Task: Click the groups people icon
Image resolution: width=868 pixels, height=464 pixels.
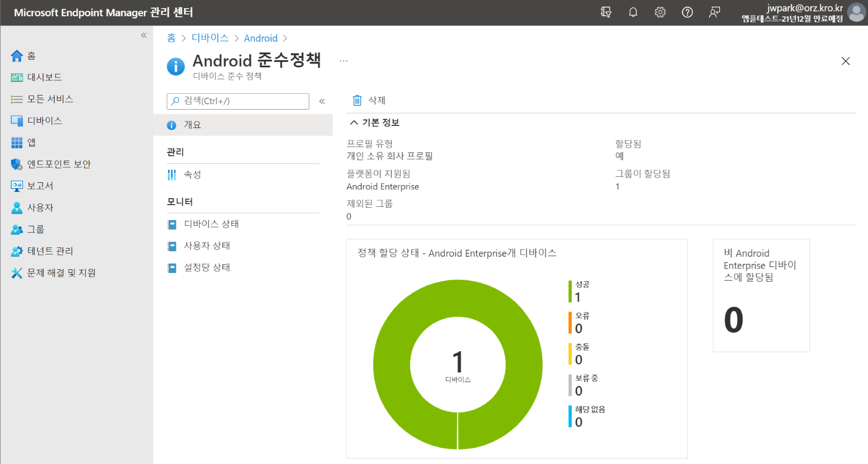Action: (17, 230)
